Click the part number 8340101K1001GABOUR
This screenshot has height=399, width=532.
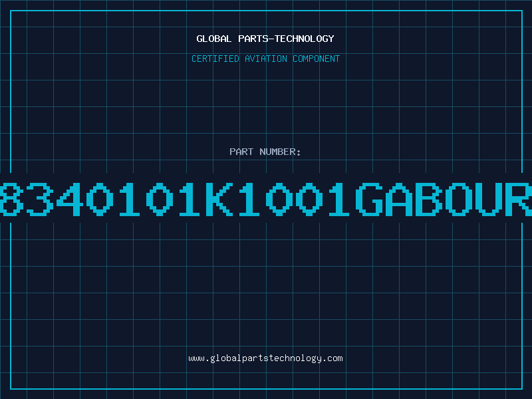point(266,199)
